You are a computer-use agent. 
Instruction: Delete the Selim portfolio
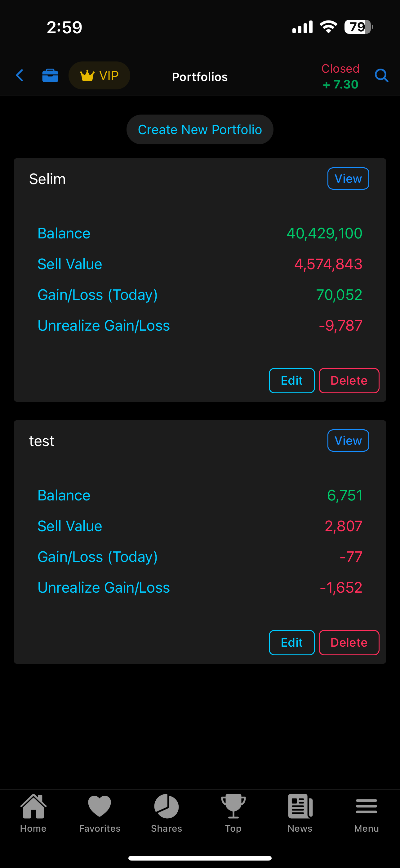[x=349, y=381]
